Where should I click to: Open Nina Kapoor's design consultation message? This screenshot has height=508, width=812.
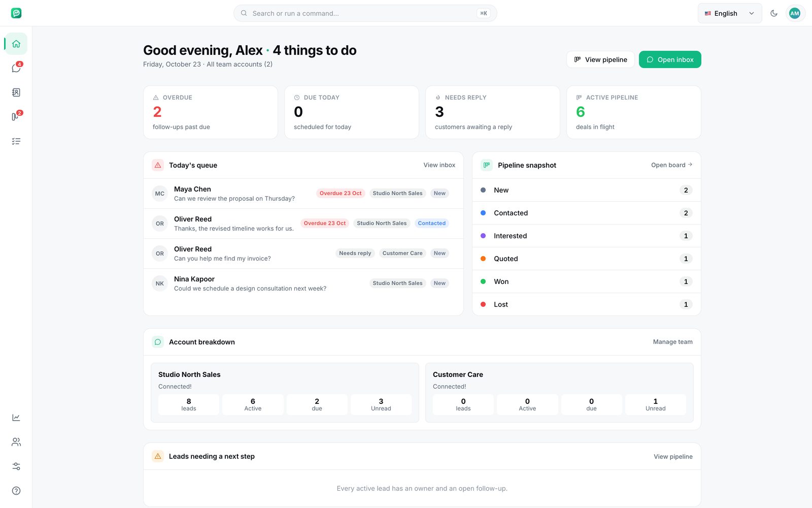[303, 283]
